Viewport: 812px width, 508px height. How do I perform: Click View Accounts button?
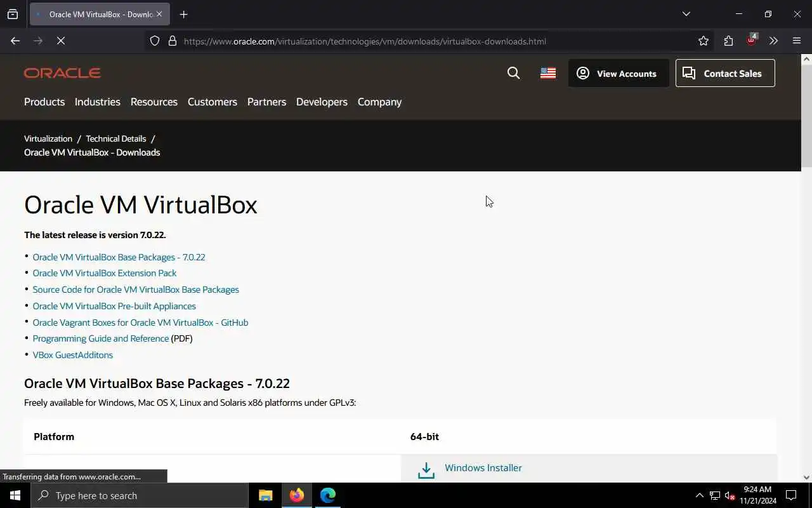tap(619, 73)
